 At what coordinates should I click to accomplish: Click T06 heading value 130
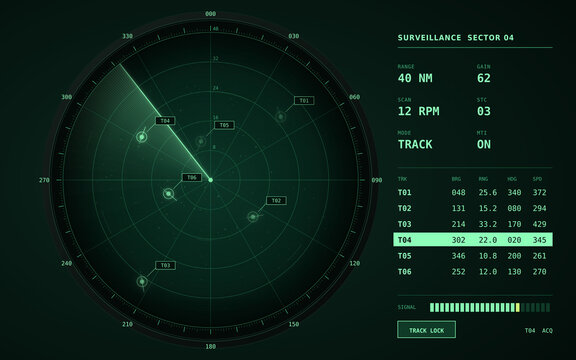coord(514,271)
